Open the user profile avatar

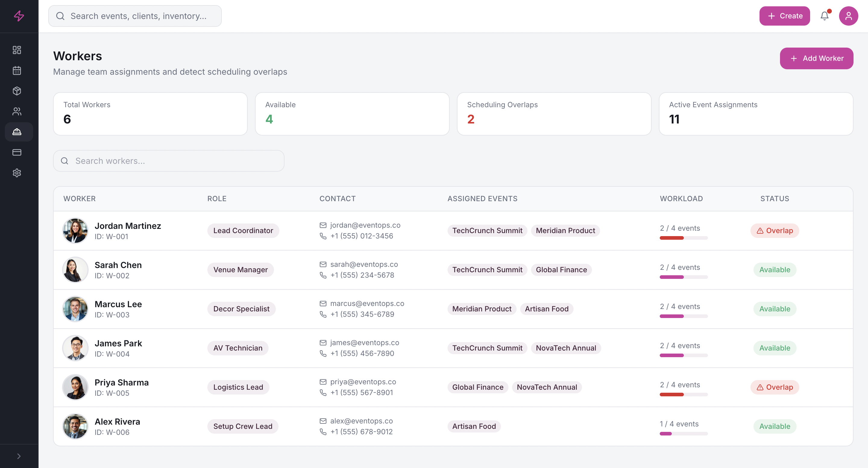point(849,16)
